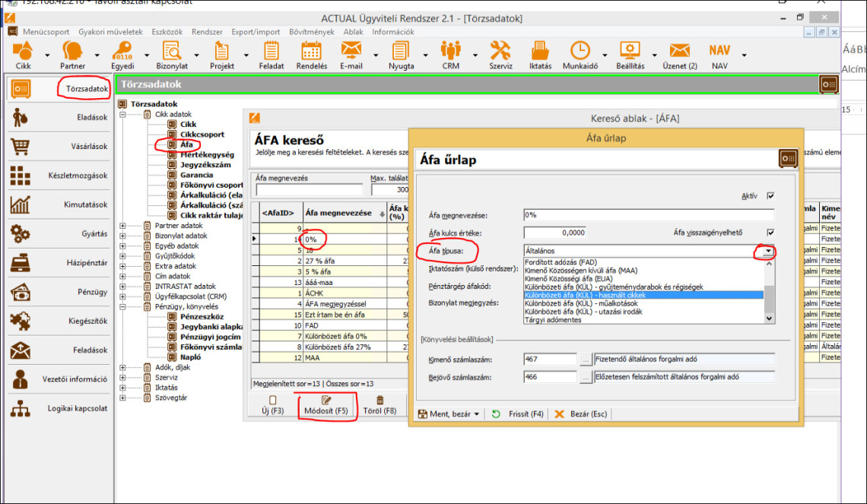The height and width of the screenshot is (504, 867).
Task: Select Tárgyi adómentes from the list
Action: (553, 320)
